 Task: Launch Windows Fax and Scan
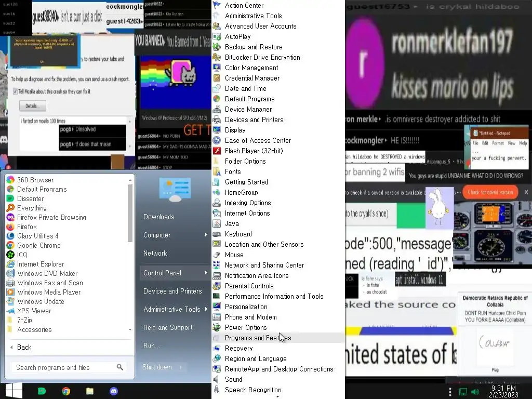coord(50,283)
